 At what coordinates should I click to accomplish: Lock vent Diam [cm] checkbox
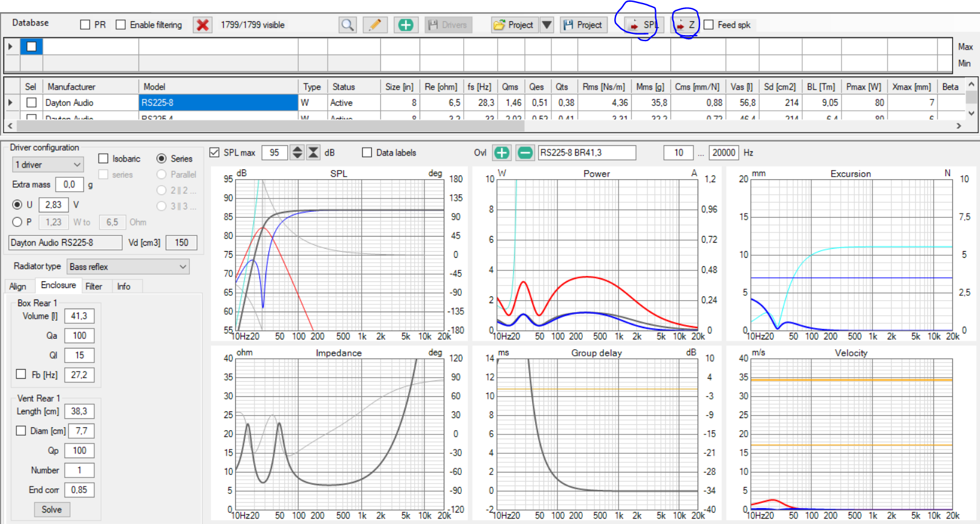21,431
